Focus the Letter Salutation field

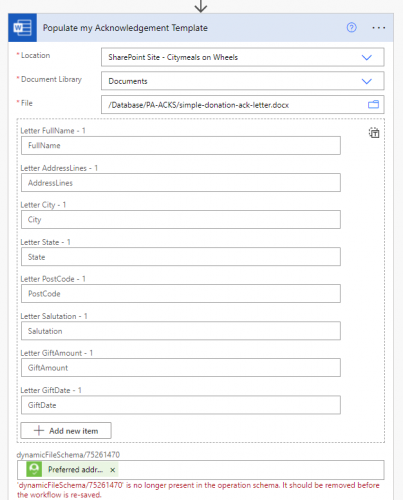coord(181,331)
